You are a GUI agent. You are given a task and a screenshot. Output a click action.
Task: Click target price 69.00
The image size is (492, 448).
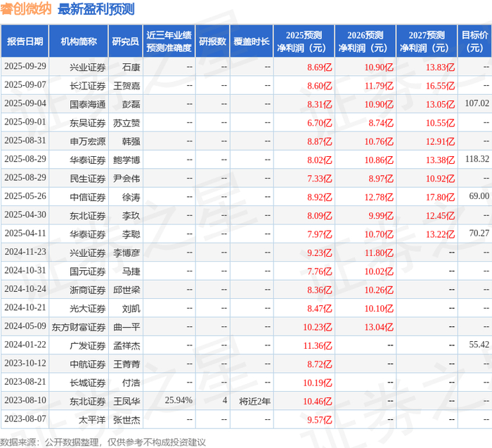coord(479,196)
